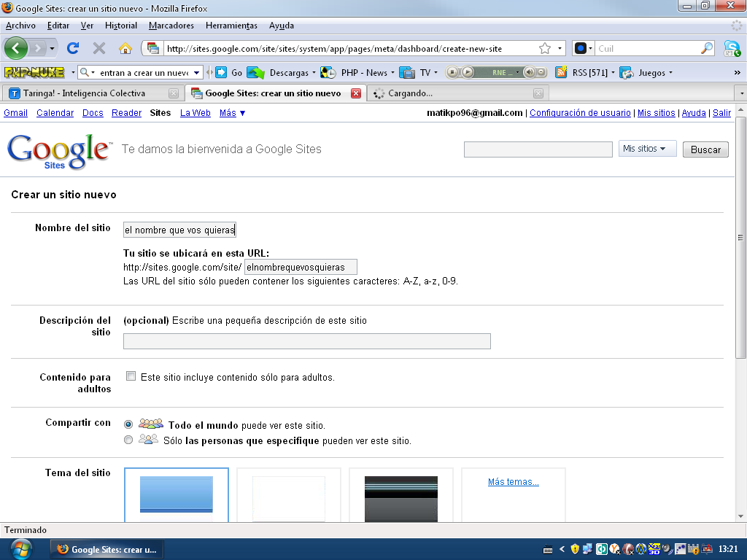Viewport: 747px width, 560px height.
Task: Open the Docs link
Action: point(93,113)
